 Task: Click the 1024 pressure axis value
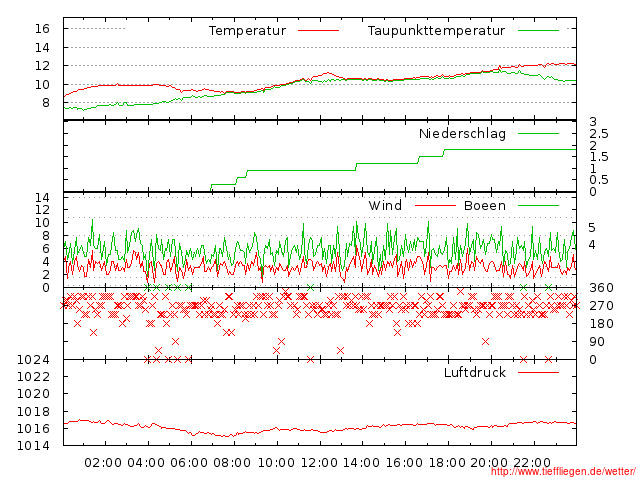coord(33,360)
